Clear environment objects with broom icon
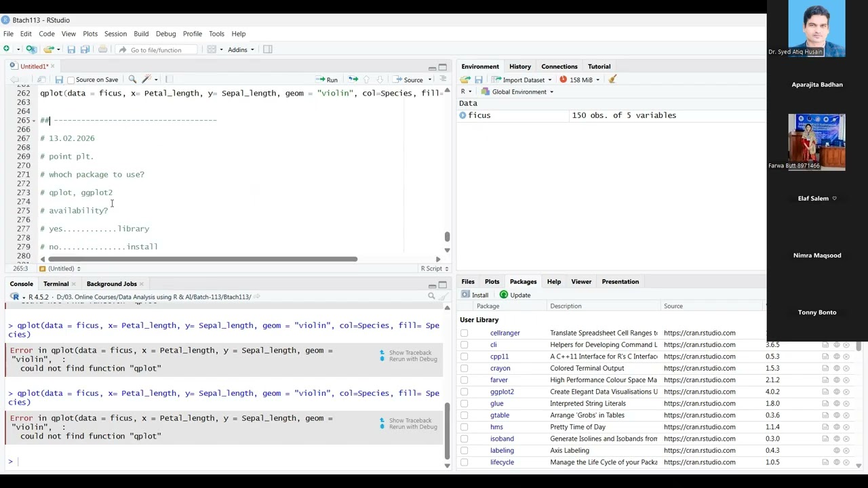The image size is (868, 488). 612,79
